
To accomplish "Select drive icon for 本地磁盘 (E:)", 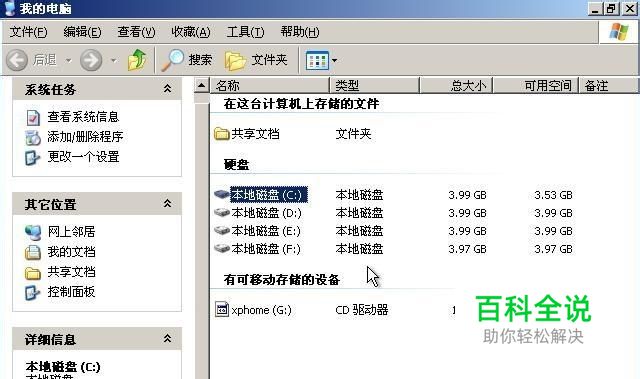I will coord(222,231).
